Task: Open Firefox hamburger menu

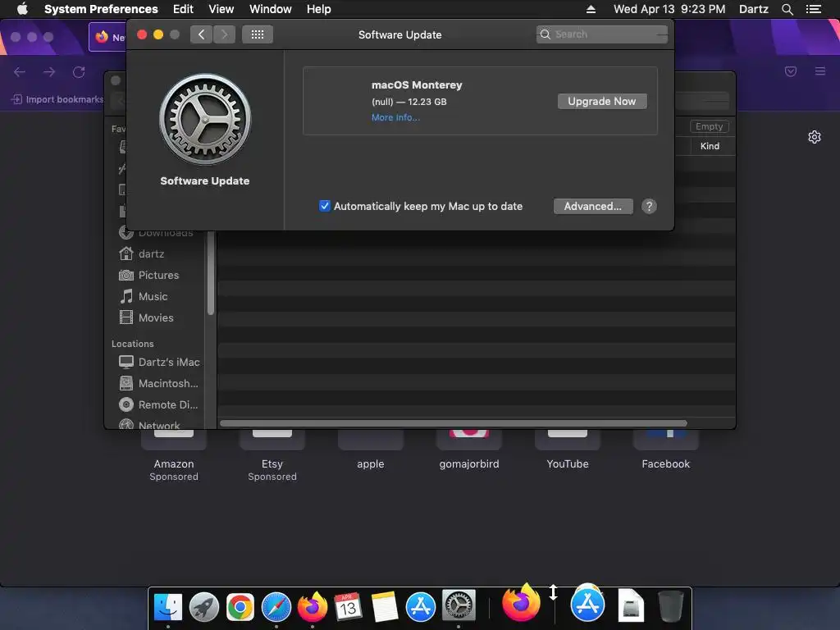Action: 819,71
